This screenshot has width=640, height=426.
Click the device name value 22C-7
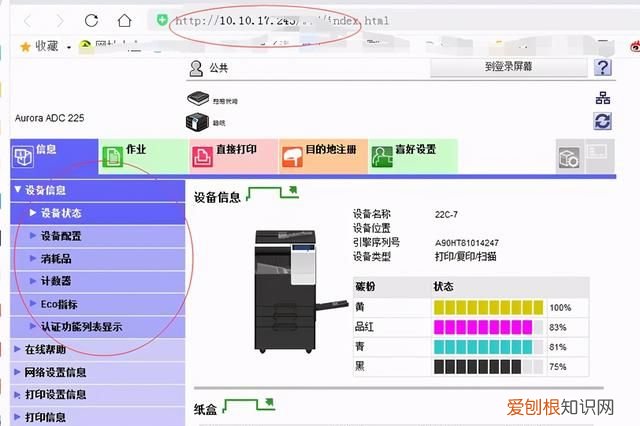[446, 214]
